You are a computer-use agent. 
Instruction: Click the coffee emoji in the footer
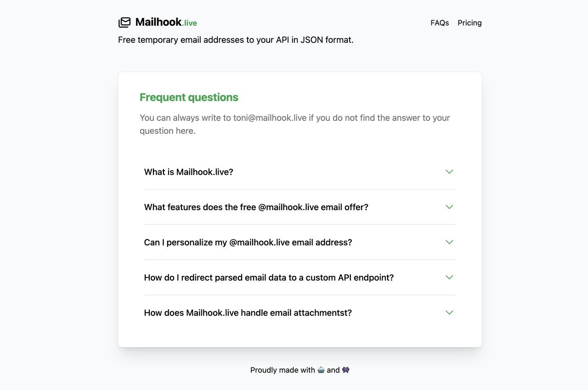(321, 370)
